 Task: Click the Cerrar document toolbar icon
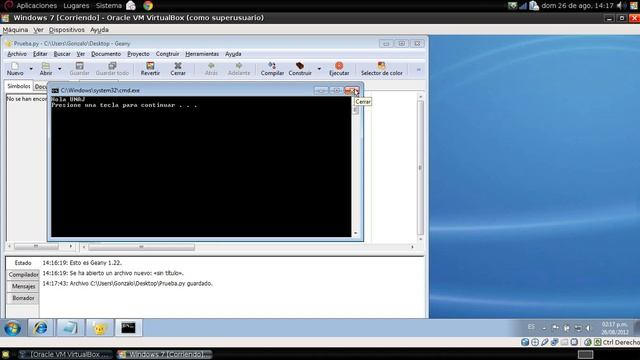178,69
